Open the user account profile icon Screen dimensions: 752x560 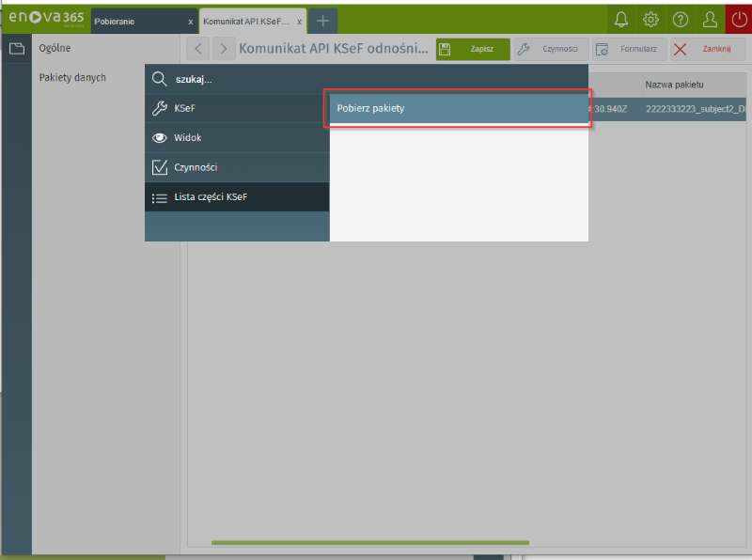[x=711, y=20]
